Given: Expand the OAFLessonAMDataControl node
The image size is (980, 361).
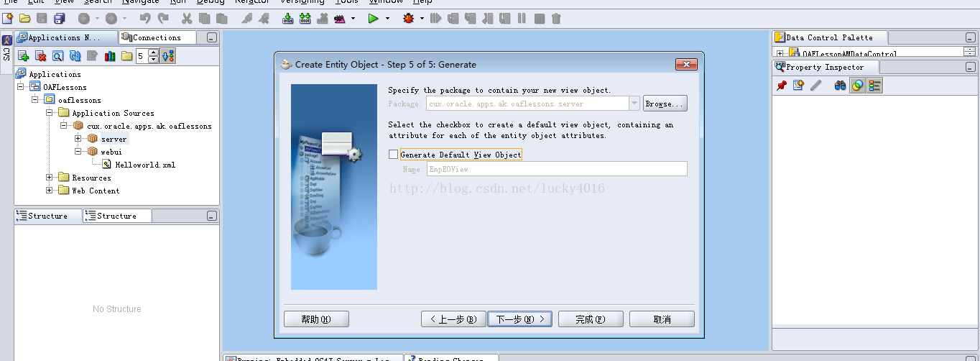Looking at the screenshot, I should click(x=780, y=53).
